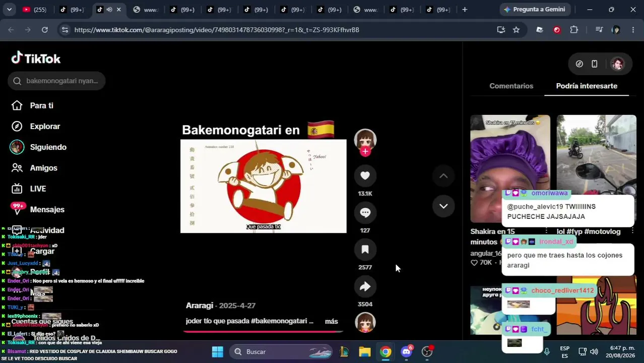Screen dimensions: 644x363
Task: Open the 'lol #fyp #motovlog' title
Action: 589,231
